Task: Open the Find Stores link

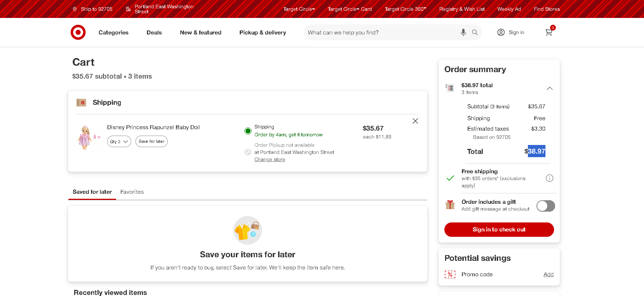Action: click(547, 9)
